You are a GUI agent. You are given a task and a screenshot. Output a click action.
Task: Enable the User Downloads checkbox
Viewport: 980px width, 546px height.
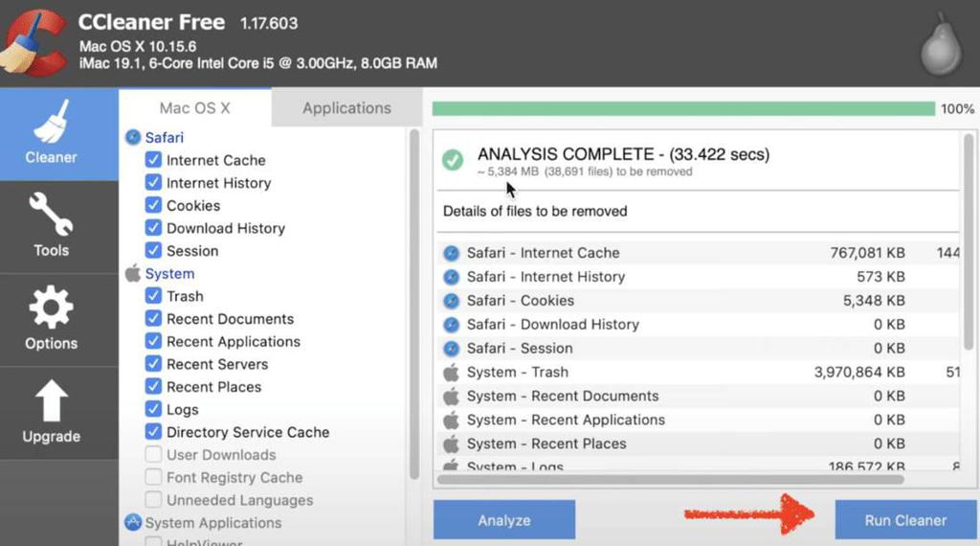[x=153, y=455]
